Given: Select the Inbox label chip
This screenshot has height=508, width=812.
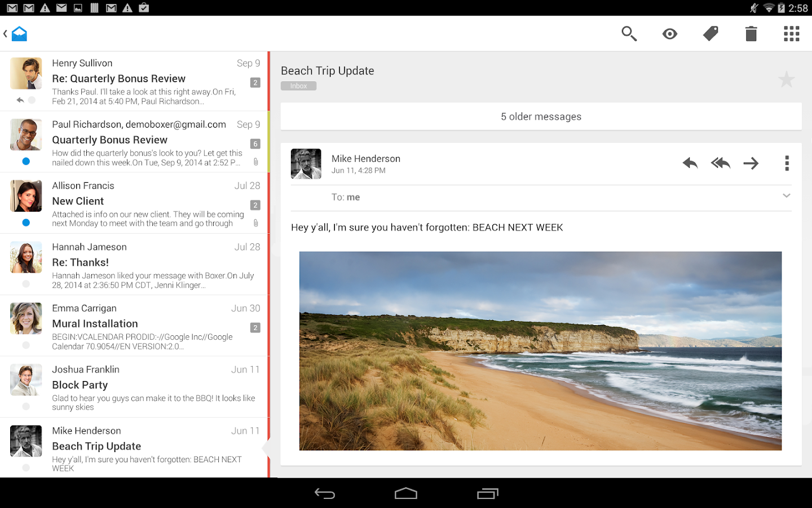Looking at the screenshot, I should (298, 85).
